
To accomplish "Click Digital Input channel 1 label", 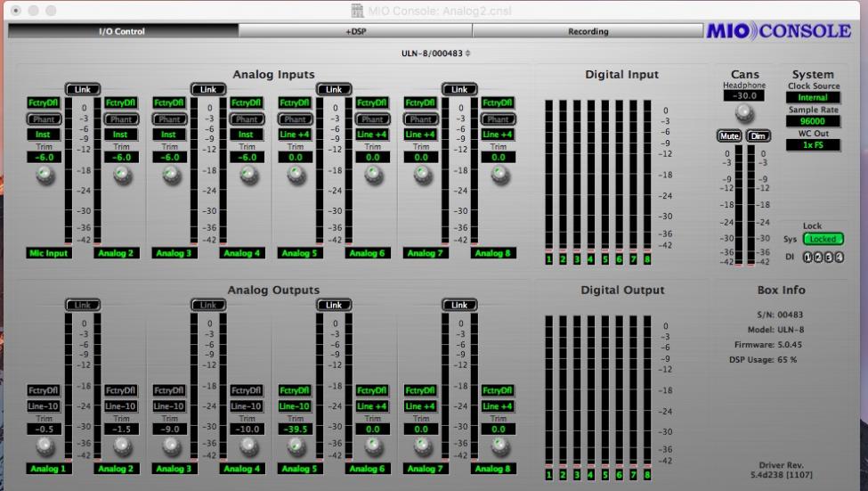I will click(548, 259).
